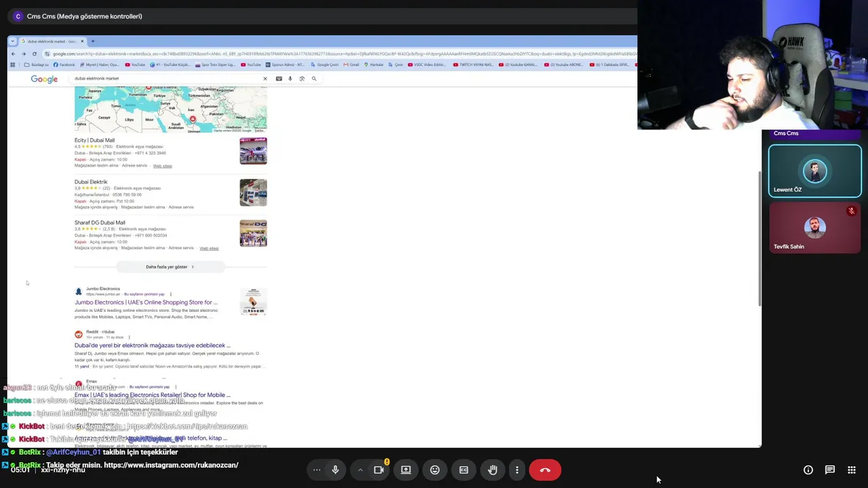The height and width of the screenshot is (488, 868).
Task: Click the Dubai Elektrik photo thumbnail
Action: coord(253,192)
